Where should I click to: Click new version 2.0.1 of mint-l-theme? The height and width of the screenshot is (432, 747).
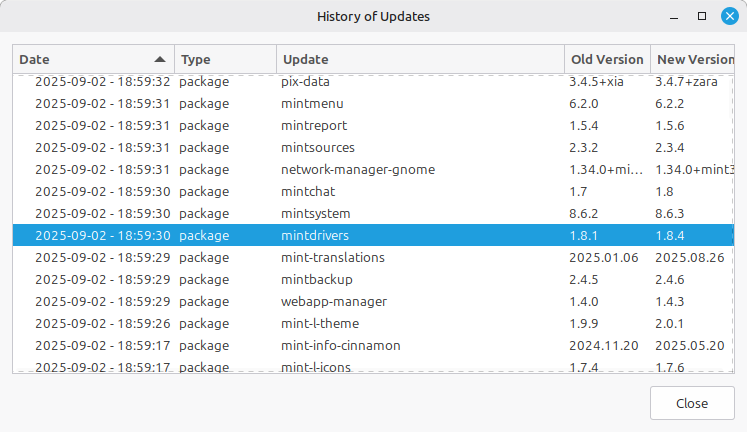[669, 323]
